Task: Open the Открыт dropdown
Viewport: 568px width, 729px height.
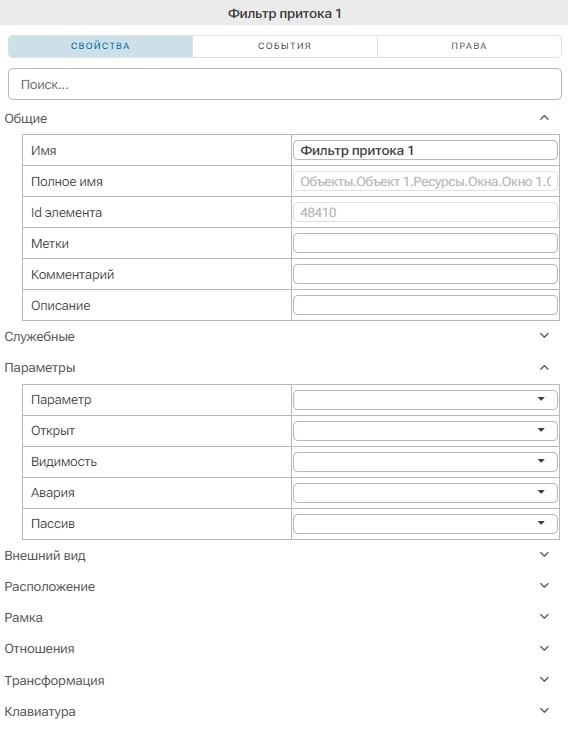Action: [425, 431]
